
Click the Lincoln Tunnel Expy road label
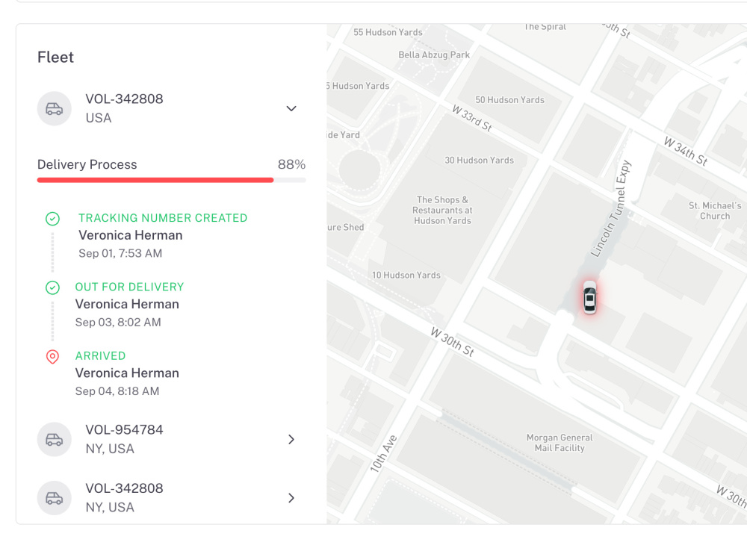coord(611,208)
